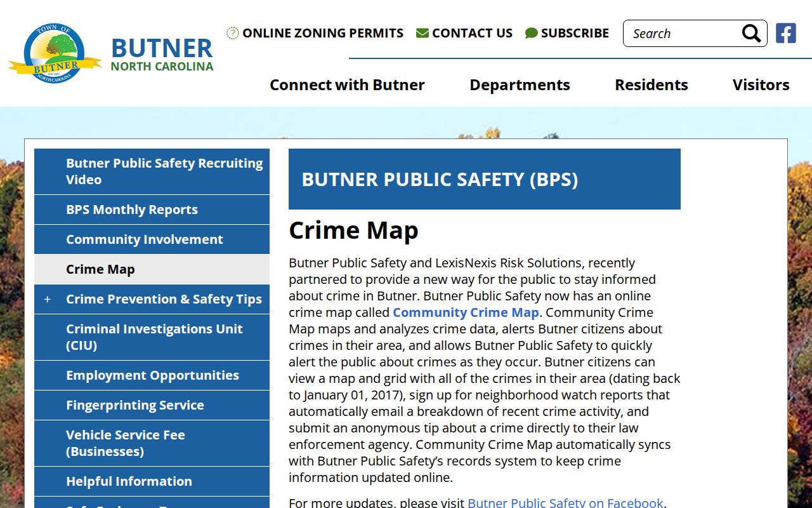
Task: Click the search magnifier icon
Action: [751, 33]
